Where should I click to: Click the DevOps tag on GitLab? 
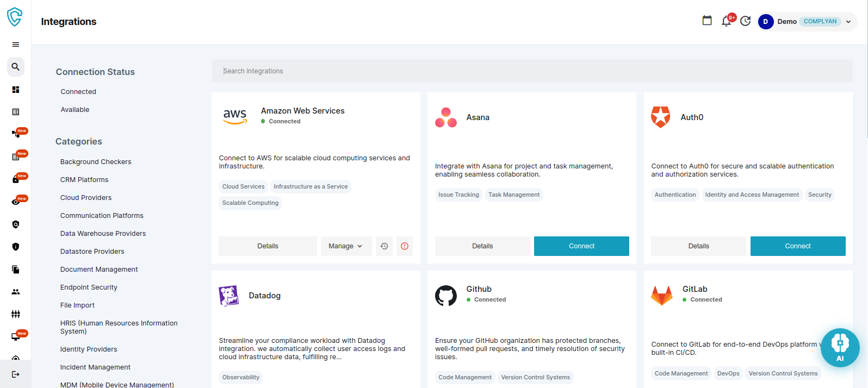click(728, 374)
